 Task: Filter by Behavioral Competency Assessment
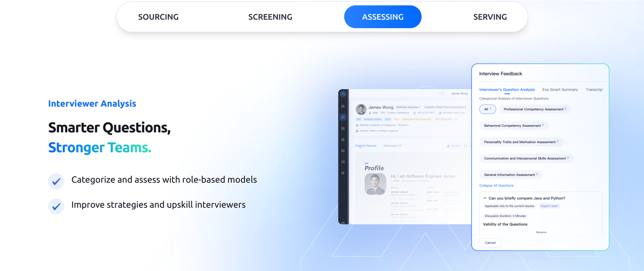(514, 126)
